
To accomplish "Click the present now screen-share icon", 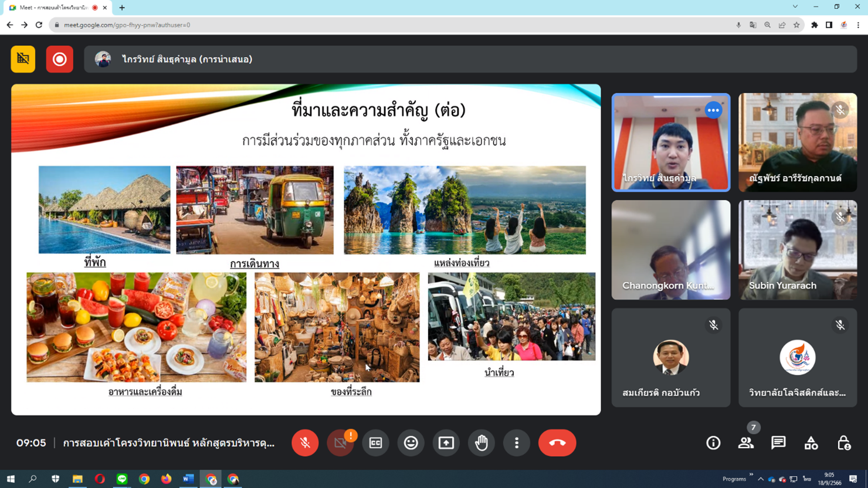I will 446,443.
